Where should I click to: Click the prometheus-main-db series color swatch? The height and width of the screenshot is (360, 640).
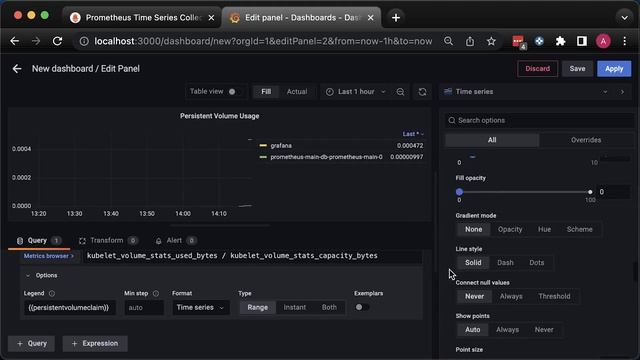tap(263, 157)
